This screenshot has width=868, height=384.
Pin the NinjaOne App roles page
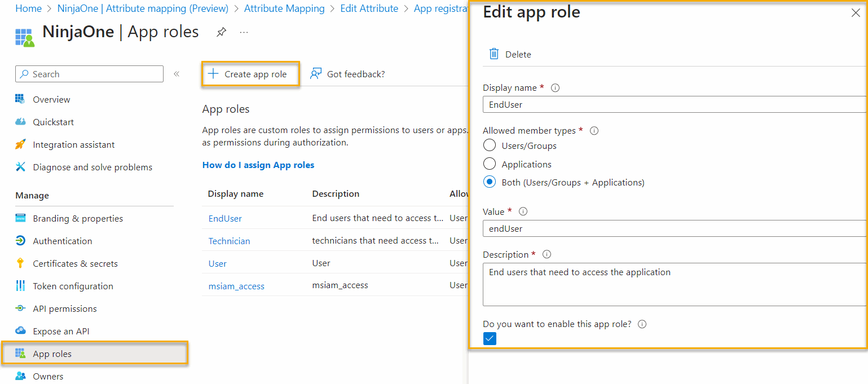click(222, 33)
